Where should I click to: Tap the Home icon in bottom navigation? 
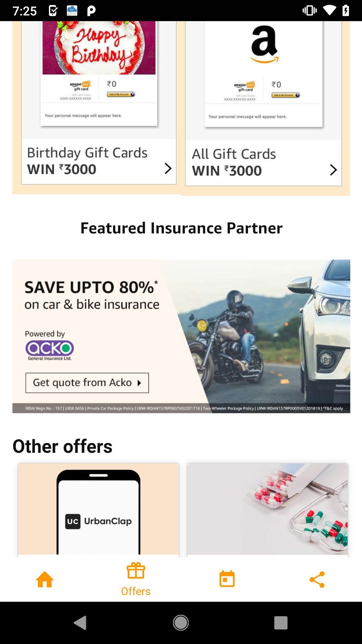pos(45,579)
